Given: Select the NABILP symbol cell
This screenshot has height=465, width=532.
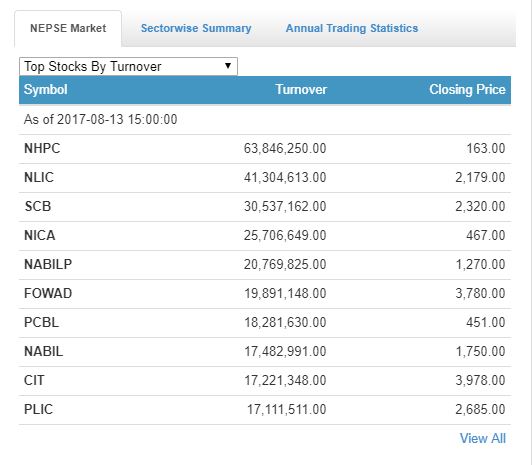Looking at the screenshot, I should [x=48, y=264].
